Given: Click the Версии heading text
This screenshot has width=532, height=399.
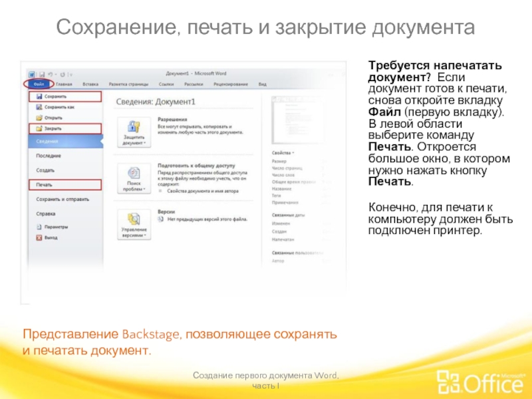Looking at the screenshot, I should point(166,211).
